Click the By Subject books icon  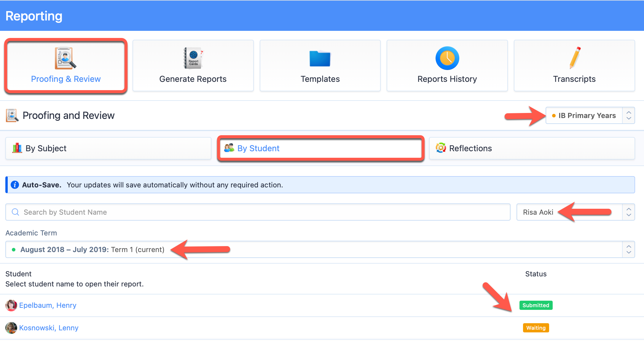point(17,148)
